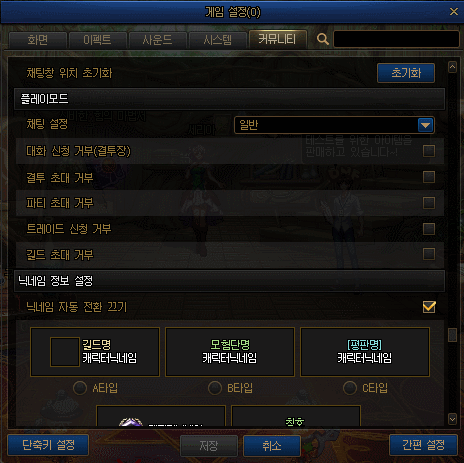Open the 시스템 tab
The image size is (464, 463).
(x=217, y=40)
